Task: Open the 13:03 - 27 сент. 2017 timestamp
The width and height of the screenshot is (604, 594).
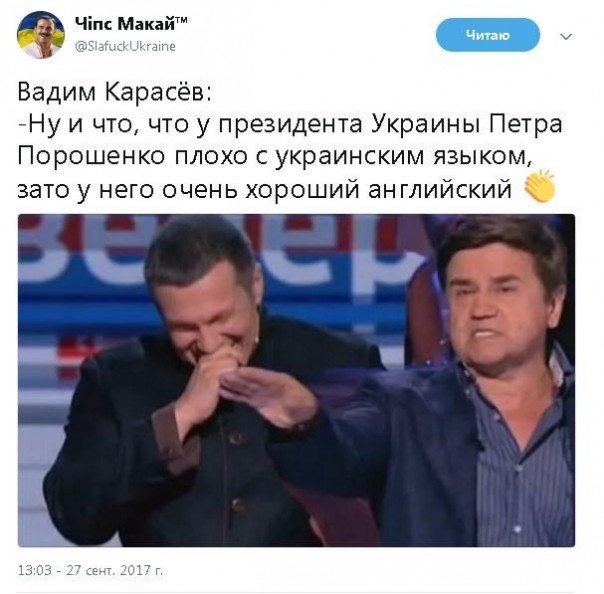Action: point(91,570)
